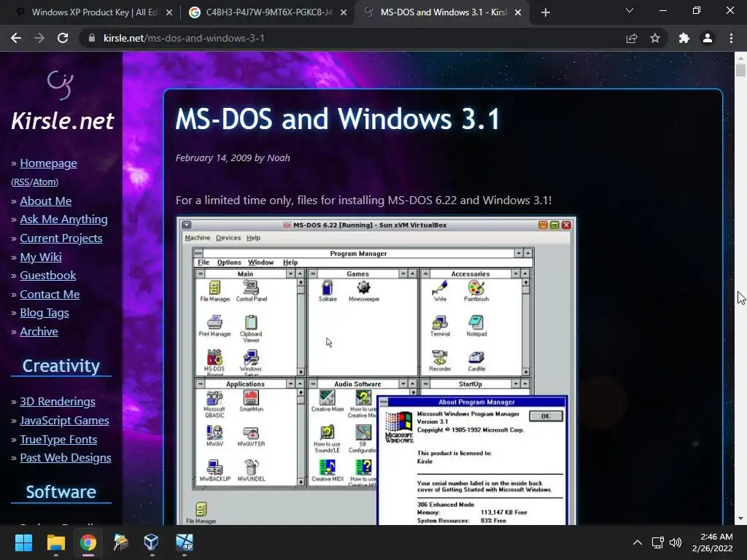Click the post date February 14, 2009
747x560 pixels.
pyautogui.click(x=214, y=158)
